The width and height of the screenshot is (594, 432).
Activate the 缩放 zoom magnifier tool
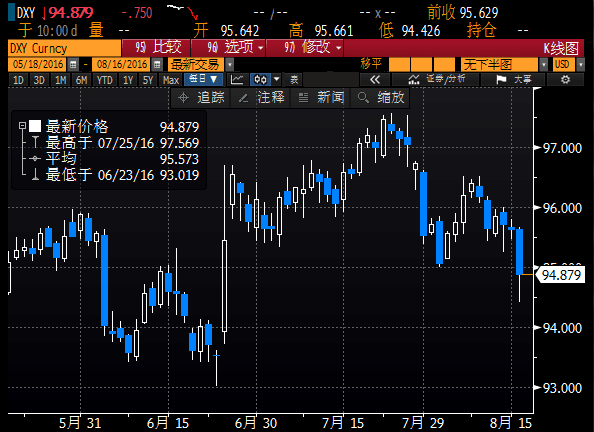(x=380, y=98)
